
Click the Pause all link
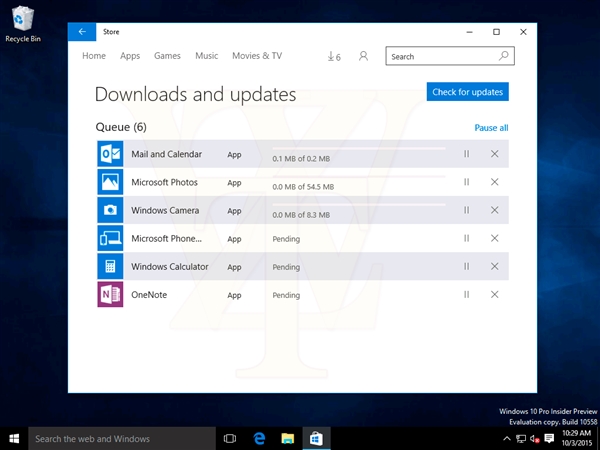point(491,128)
